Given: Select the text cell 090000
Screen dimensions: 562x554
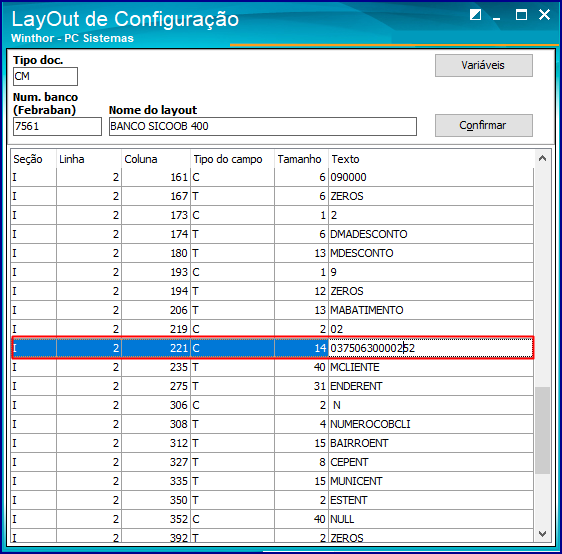Looking at the screenshot, I should pyautogui.click(x=431, y=177).
